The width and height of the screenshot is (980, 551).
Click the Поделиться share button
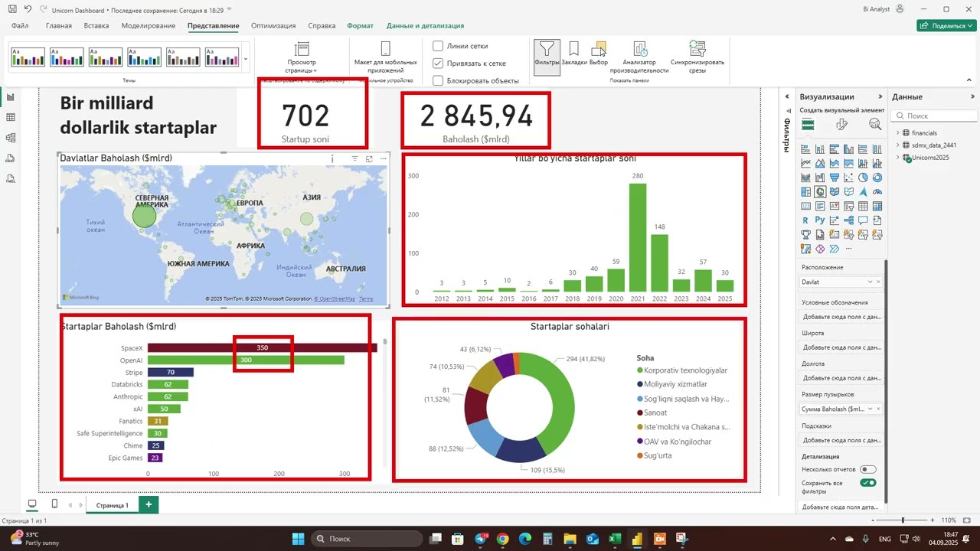coord(945,25)
